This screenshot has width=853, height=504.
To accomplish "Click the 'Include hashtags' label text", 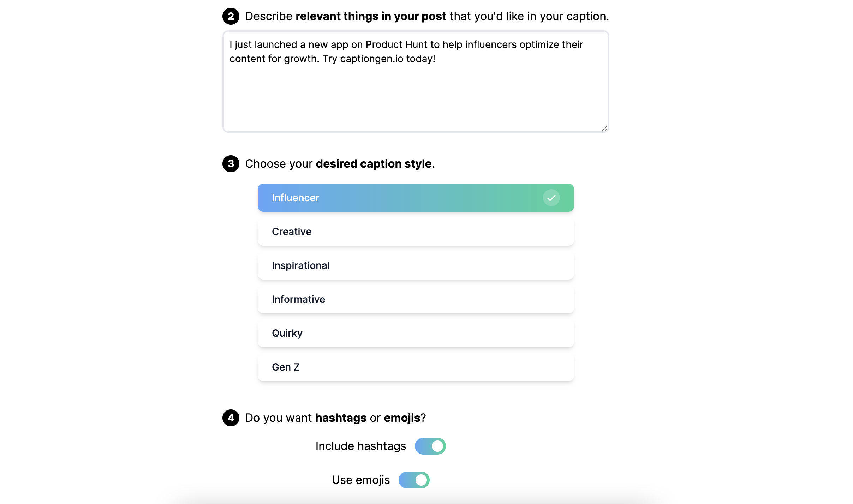I will 361,446.
